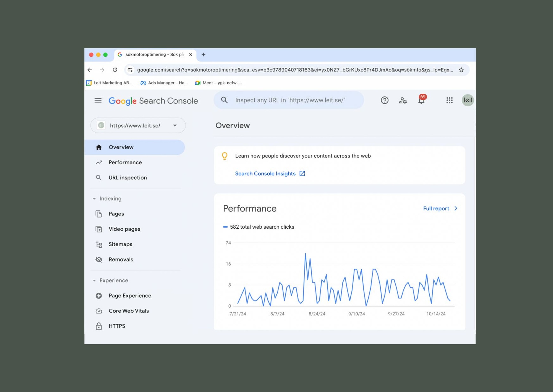553x392 pixels.
Task: Open the leit account avatar
Action: (x=467, y=100)
